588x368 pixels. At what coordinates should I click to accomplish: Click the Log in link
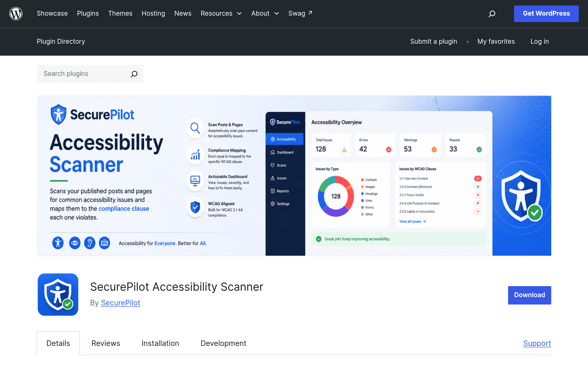pos(540,42)
